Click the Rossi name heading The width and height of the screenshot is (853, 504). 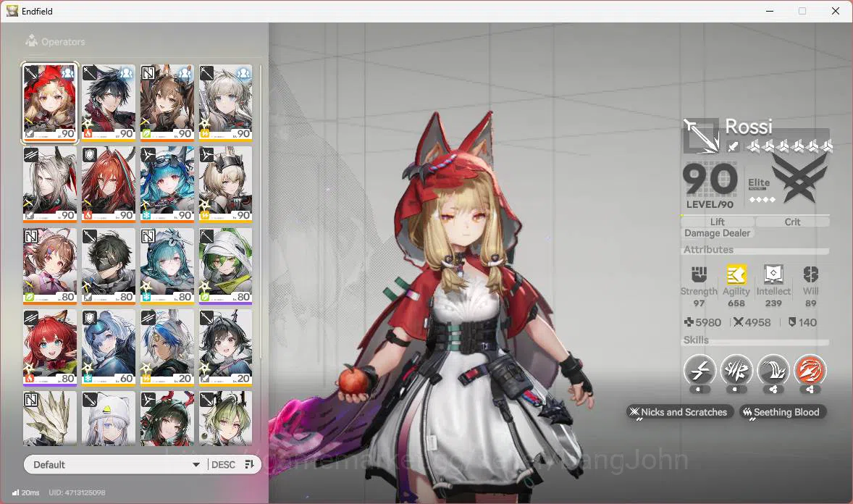tap(749, 127)
